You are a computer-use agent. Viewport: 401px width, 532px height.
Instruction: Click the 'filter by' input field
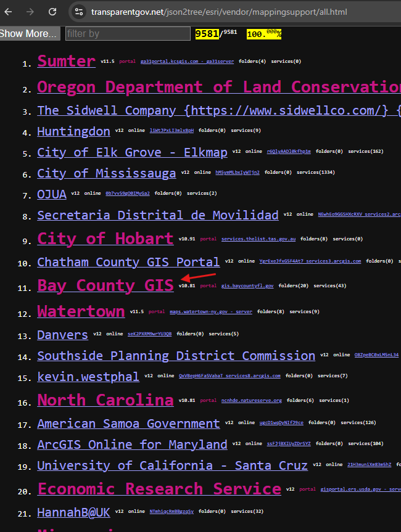point(128,33)
